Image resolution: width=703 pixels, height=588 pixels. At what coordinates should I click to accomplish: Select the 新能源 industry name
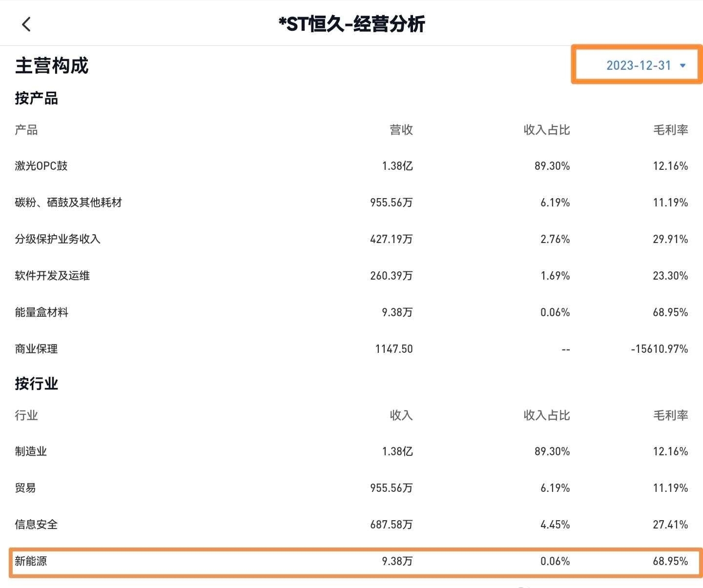pos(31,561)
